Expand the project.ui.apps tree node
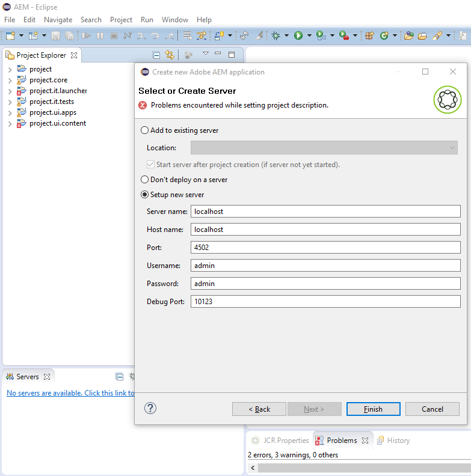This screenshot has height=476, width=471. pos(10,112)
